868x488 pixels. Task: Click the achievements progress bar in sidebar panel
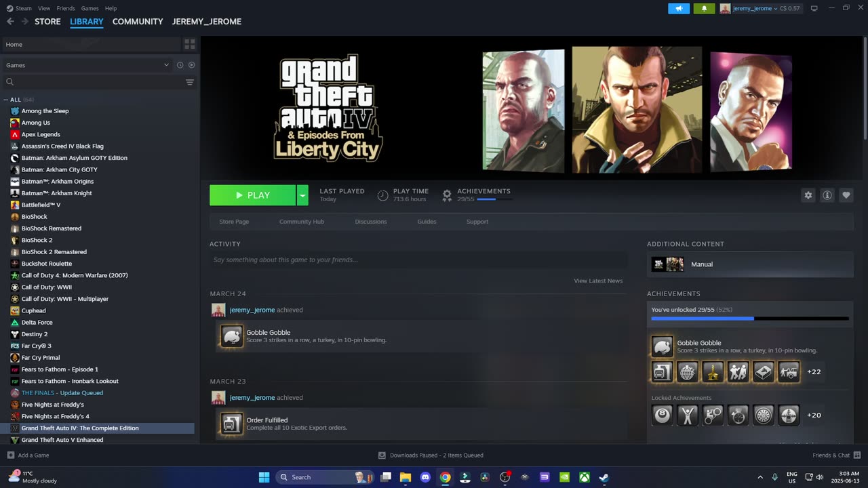[750, 318]
